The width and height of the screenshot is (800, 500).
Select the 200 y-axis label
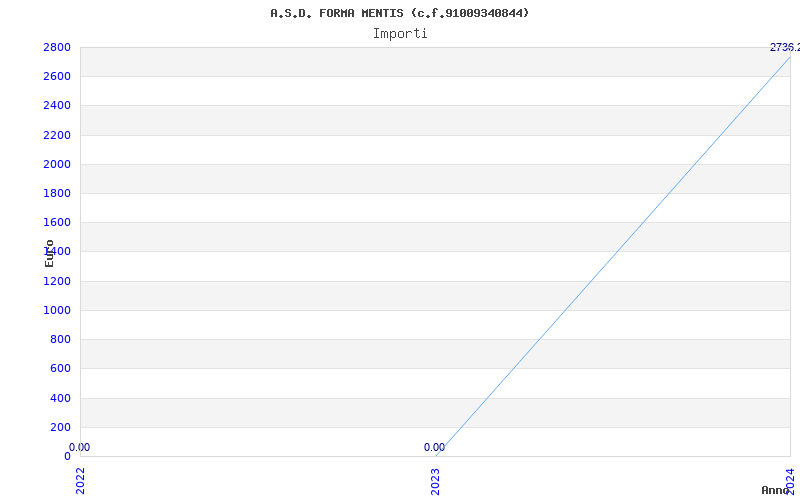61,427
